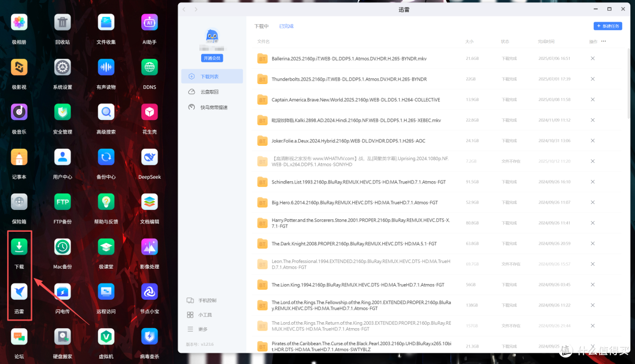Screen dimensions: 635x364
Task: Open the DeepSeek app
Action: point(149,158)
